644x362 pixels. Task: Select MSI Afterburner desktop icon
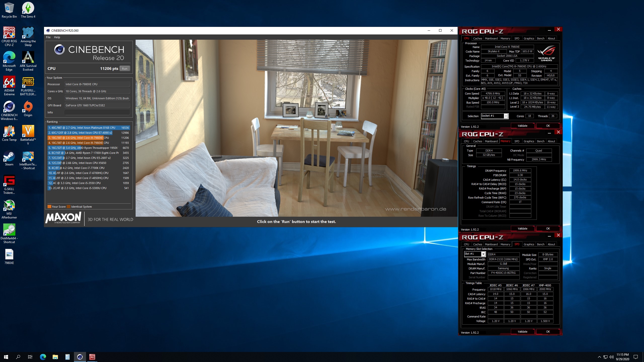point(9,209)
